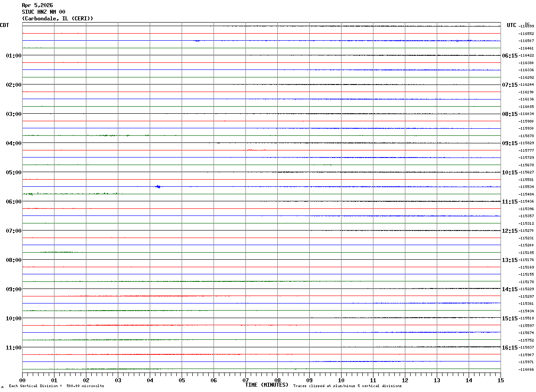Click the 09:15 UTC time label
The height and width of the screenshot is (392, 536).
pyautogui.click(x=509, y=143)
